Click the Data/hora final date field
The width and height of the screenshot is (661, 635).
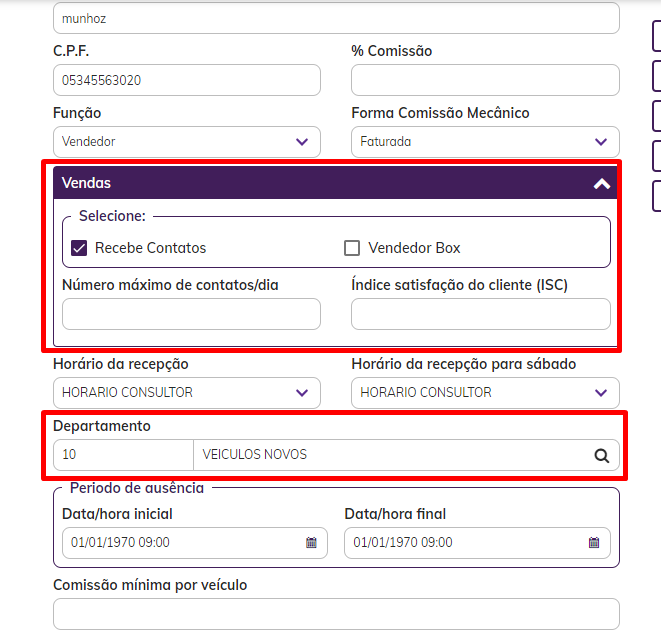coord(463,543)
